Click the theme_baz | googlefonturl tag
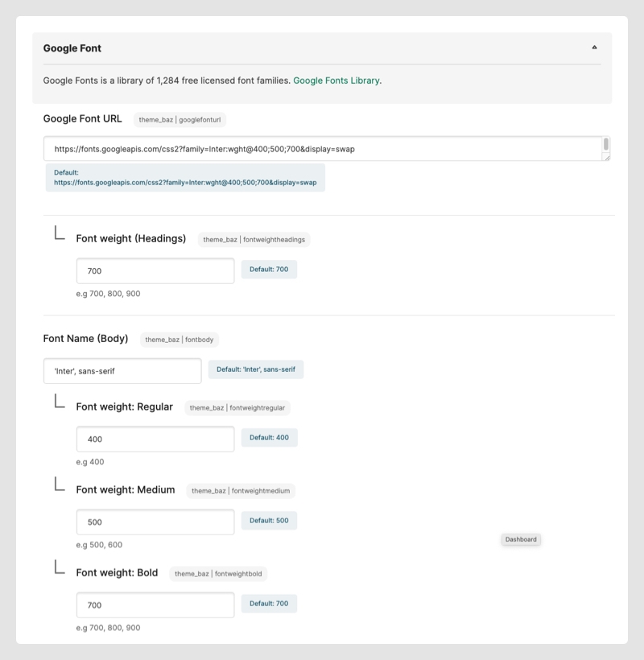This screenshot has width=644, height=660. pyautogui.click(x=180, y=120)
